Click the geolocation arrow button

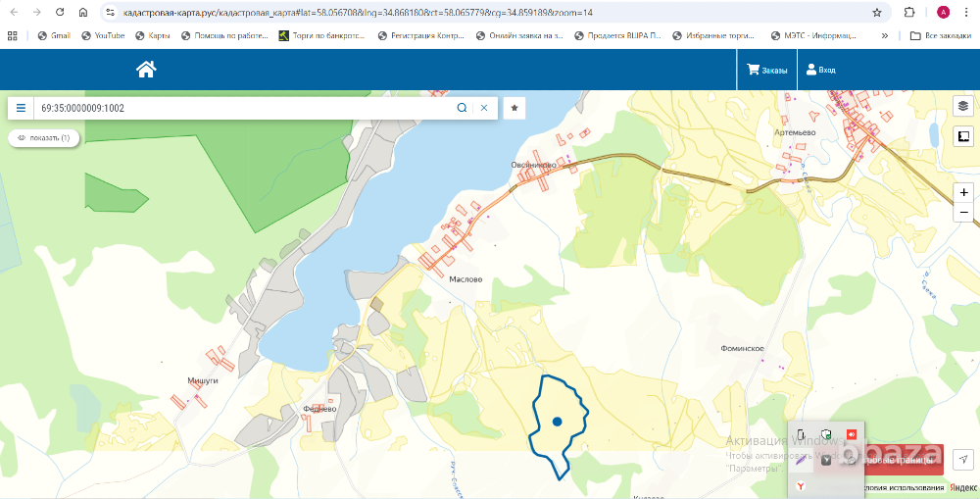(x=963, y=459)
